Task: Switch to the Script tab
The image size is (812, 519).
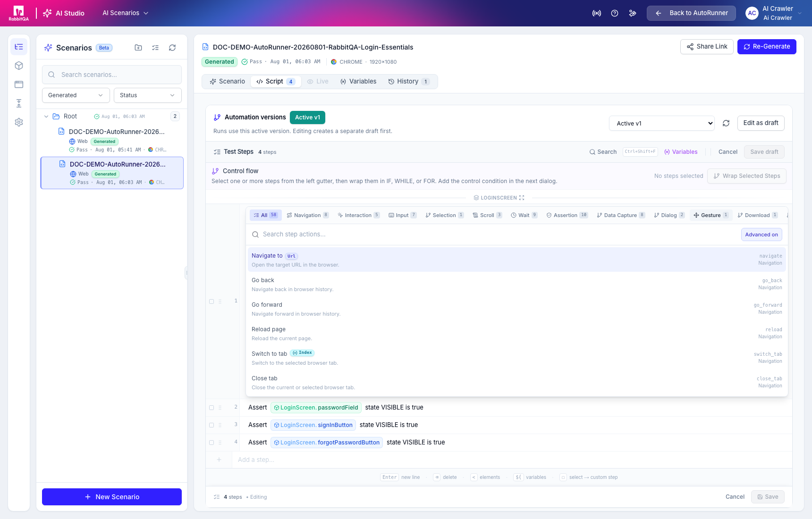Action: tap(276, 82)
